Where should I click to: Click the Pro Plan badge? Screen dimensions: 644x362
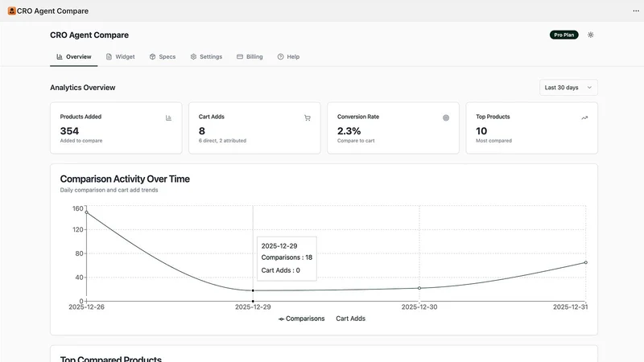coord(564,35)
